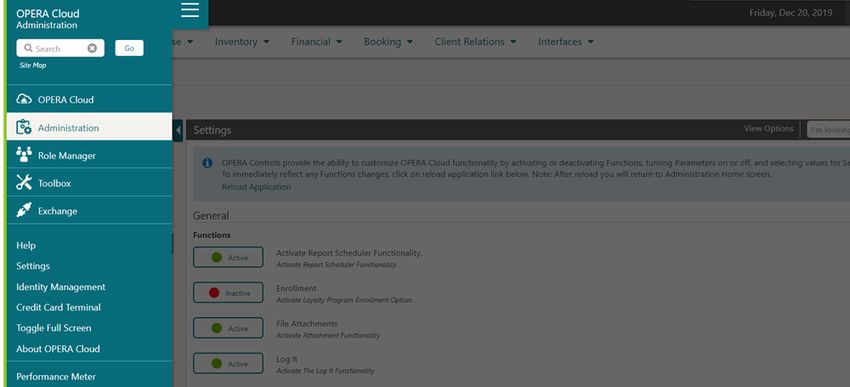Open About OPERA Cloud

pos(58,349)
